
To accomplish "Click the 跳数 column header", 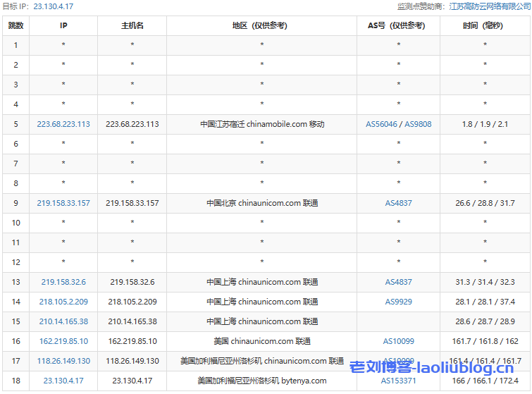I will [x=16, y=26].
